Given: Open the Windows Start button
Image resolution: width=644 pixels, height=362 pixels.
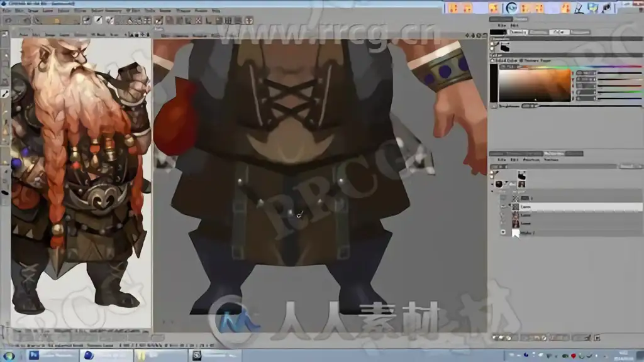Looking at the screenshot, I should click(x=9, y=356).
